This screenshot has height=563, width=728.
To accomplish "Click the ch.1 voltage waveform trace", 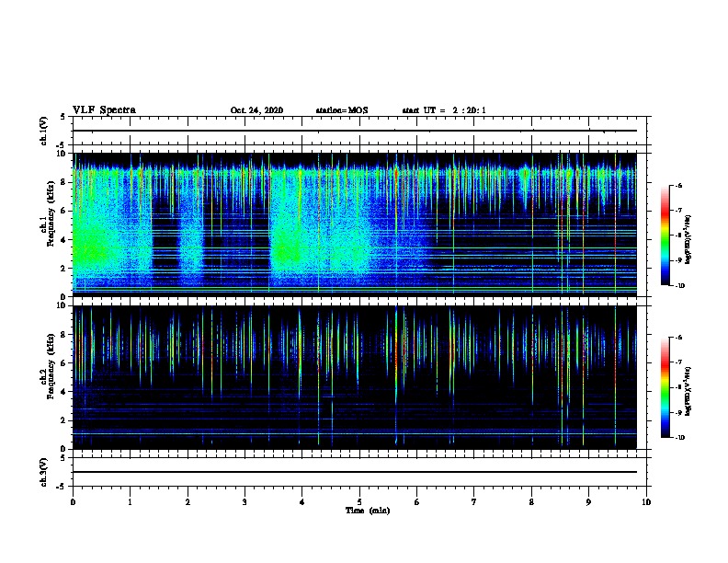I will [355, 131].
